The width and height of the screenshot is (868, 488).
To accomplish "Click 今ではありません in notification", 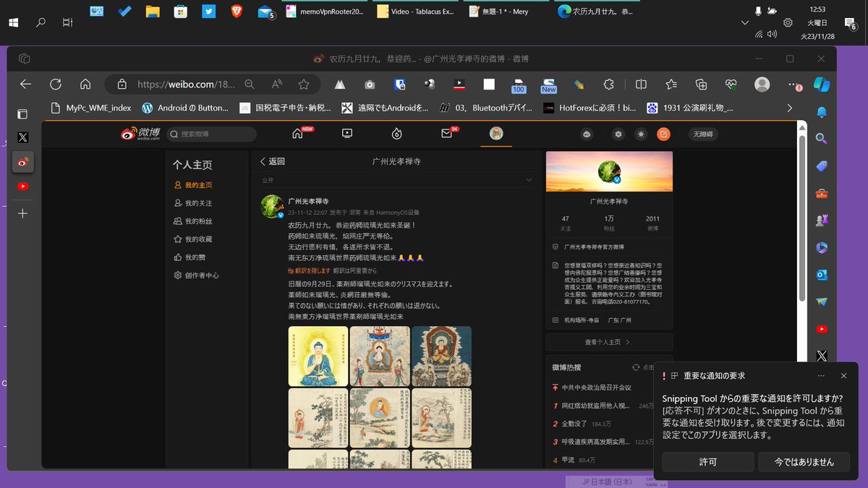I will coord(804,462).
